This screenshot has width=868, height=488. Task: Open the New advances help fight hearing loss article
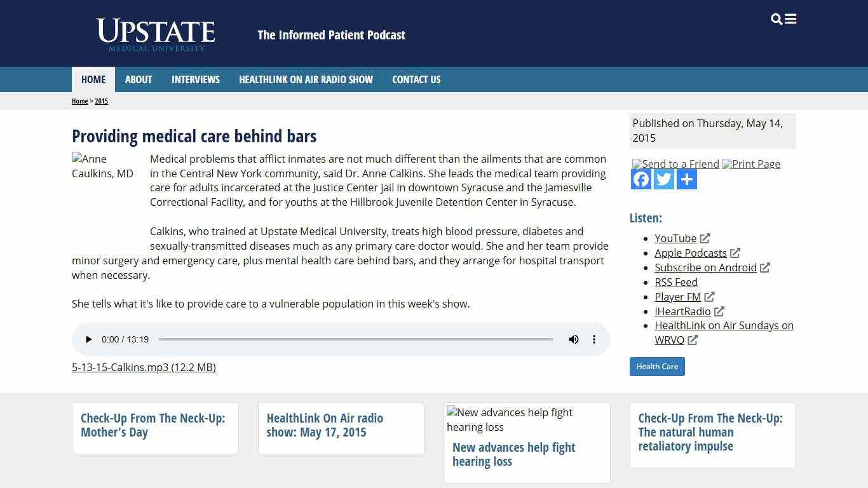pos(513,454)
